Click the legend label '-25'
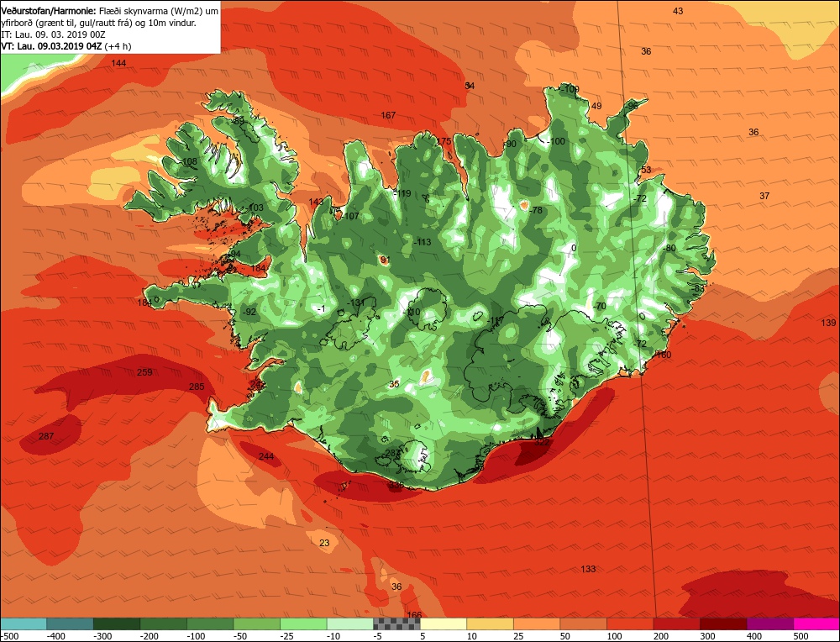Image resolution: width=840 pixels, height=642 pixels. [x=289, y=636]
